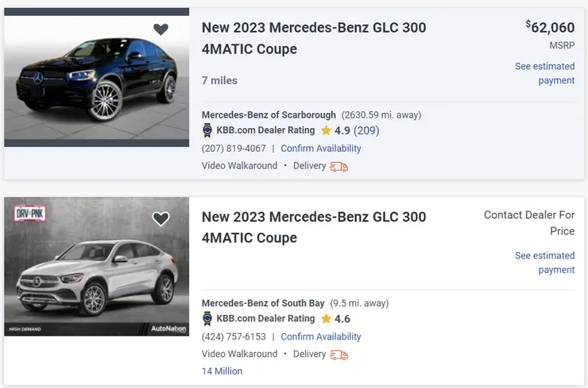Open the Contact Dealer GLC 300 listing title
The image size is (588, 388).
coord(313,227)
